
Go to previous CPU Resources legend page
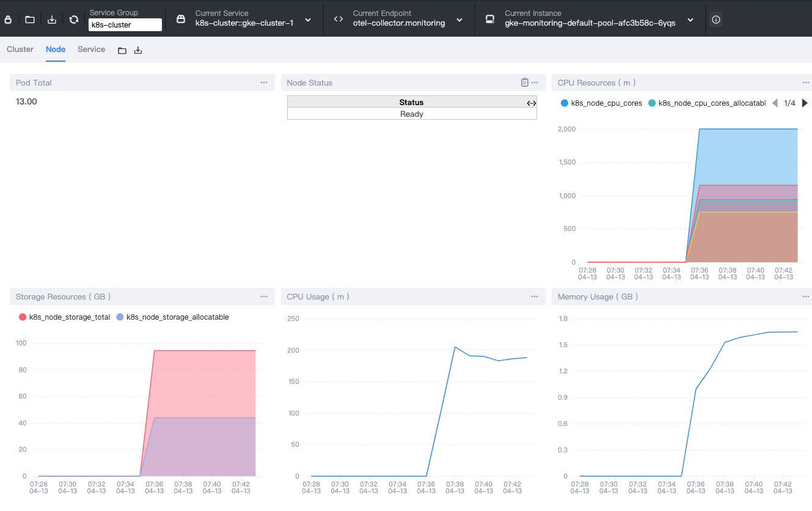coord(775,103)
